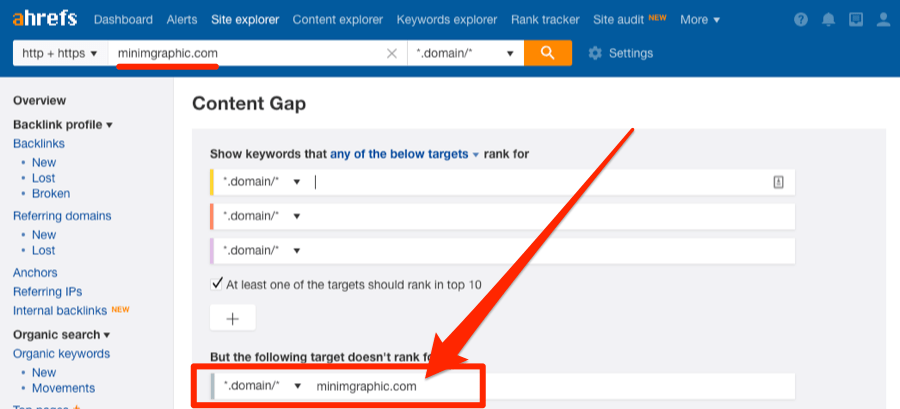Clear the domain field with the X icon
Viewport: 900px width, 409px height.
point(392,53)
